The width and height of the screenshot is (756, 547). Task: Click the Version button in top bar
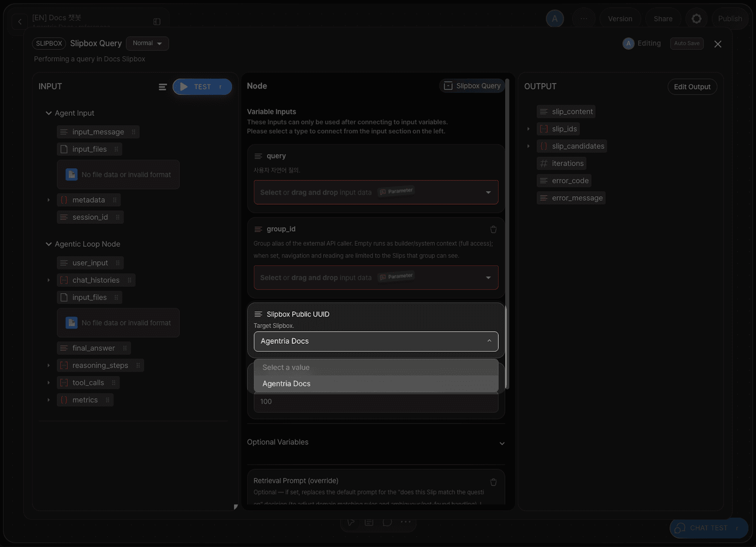coord(620,19)
